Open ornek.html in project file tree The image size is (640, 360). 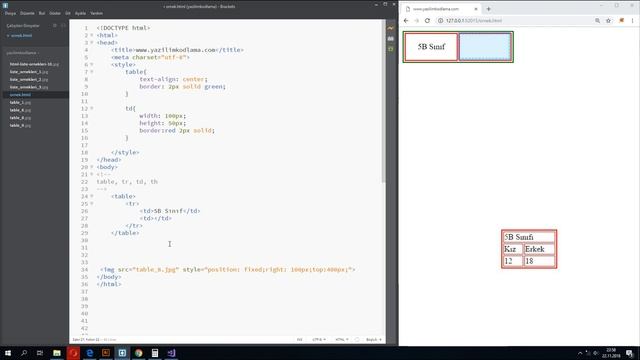[x=20, y=95]
